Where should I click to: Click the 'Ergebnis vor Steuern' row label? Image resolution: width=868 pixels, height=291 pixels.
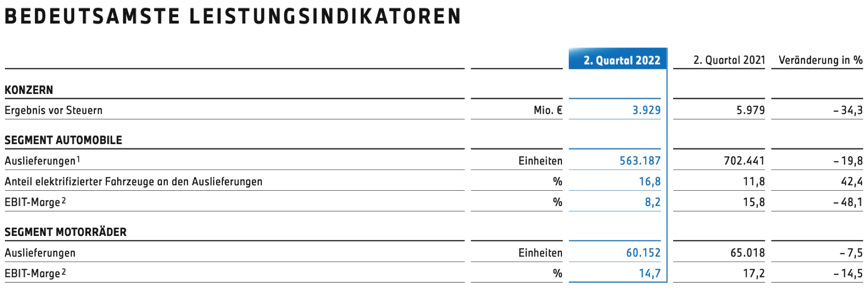tap(53, 110)
